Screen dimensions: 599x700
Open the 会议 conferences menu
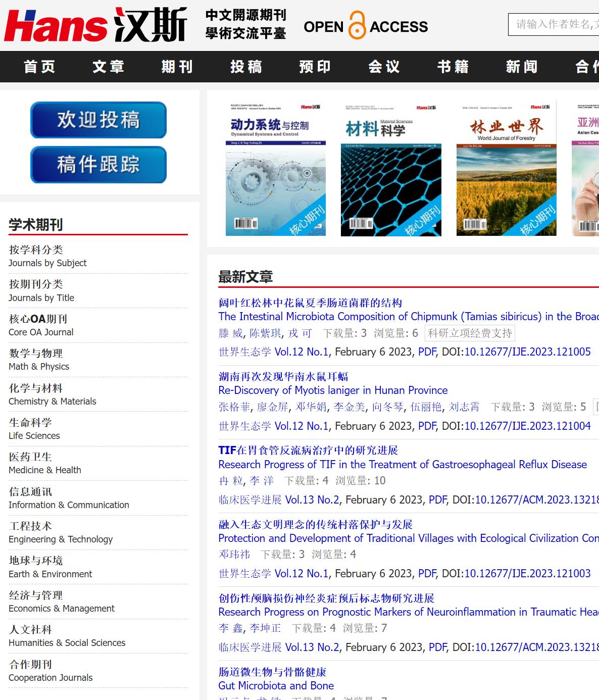pos(383,66)
